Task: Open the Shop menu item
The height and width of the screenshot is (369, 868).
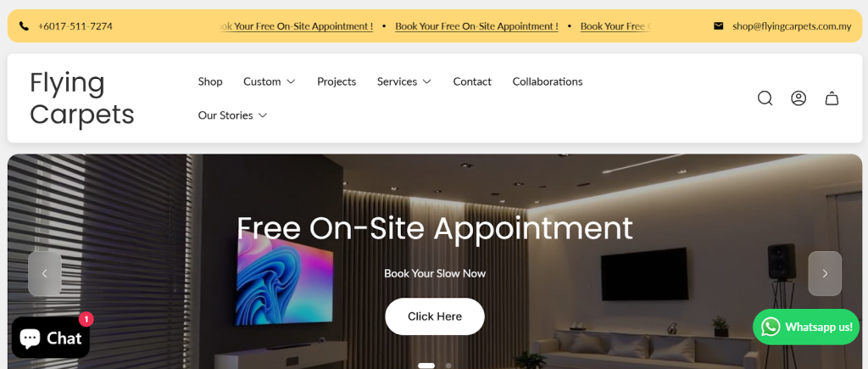Action: point(210,81)
